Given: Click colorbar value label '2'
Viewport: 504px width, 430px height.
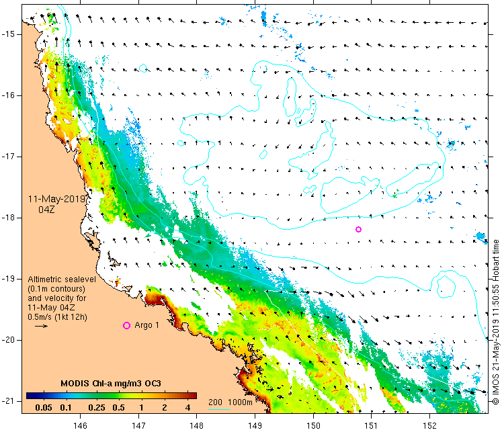Looking at the screenshot, I should pos(165,408).
